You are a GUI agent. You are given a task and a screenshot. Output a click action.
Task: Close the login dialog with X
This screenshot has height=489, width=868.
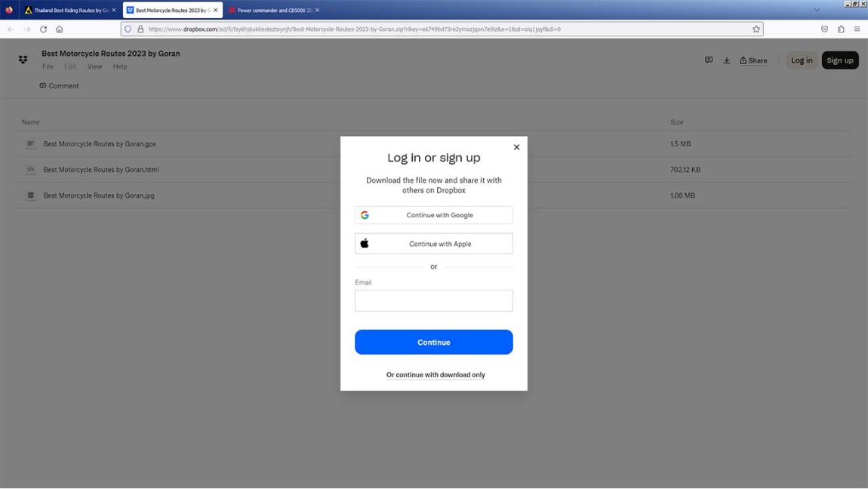(x=516, y=147)
